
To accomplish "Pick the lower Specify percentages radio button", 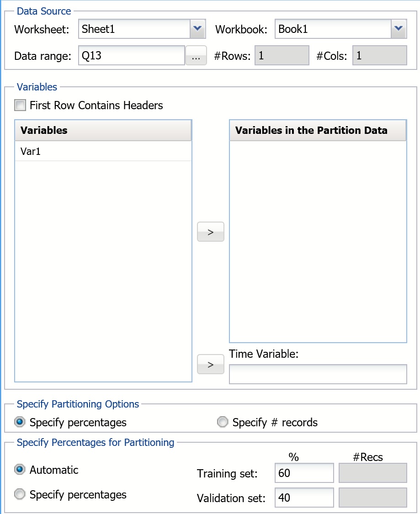I will tap(20, 494).
